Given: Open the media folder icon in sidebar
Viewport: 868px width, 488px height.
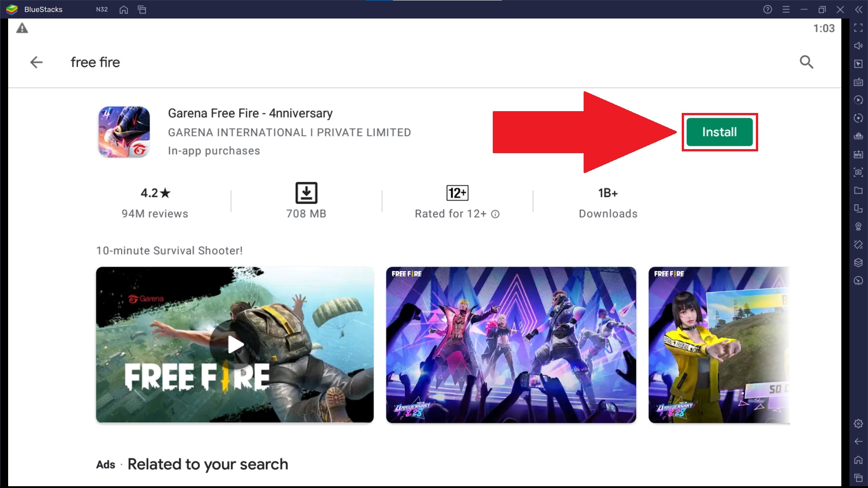Looking at the screenshot, I should (858, 190).
